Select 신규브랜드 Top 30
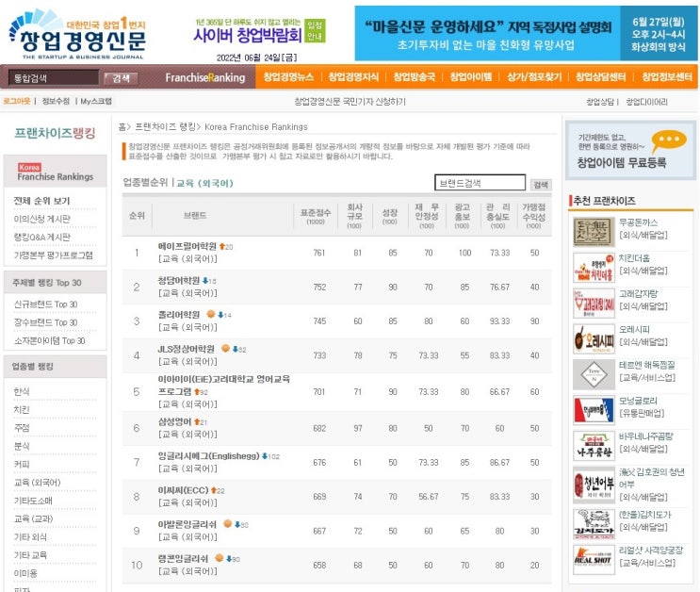This screenshot has height=592, width=700. point(45,304)
